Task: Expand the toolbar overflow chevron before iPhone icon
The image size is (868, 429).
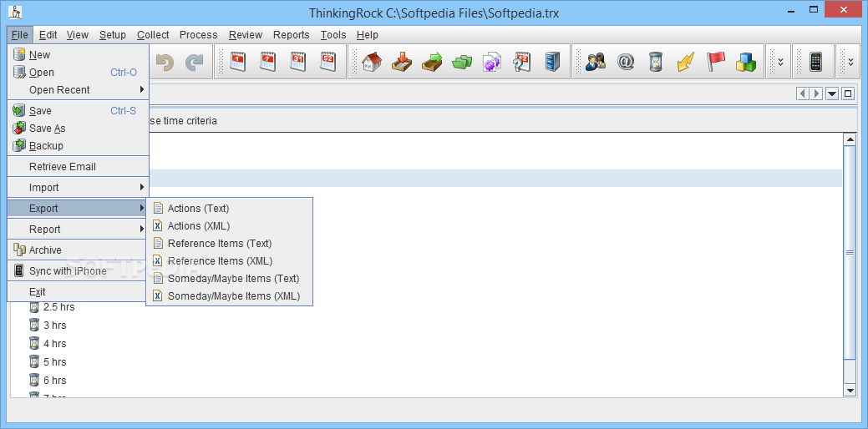Action: tap(780, 62)
